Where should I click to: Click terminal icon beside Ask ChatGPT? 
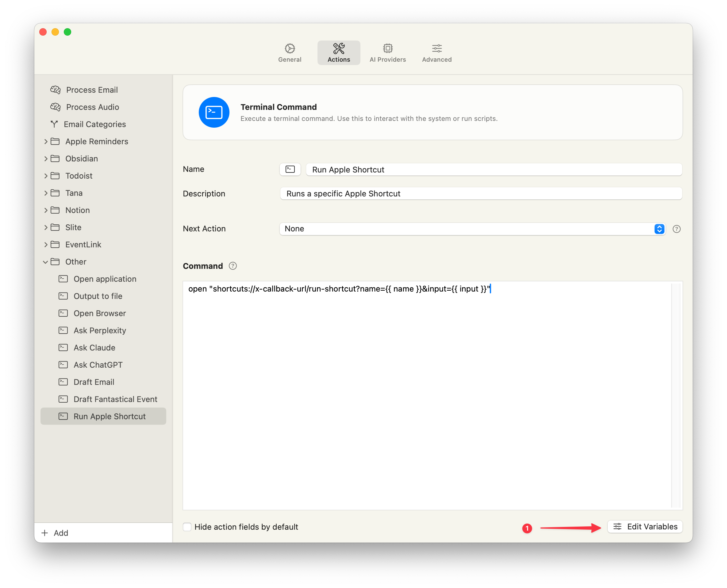point(63,365)
